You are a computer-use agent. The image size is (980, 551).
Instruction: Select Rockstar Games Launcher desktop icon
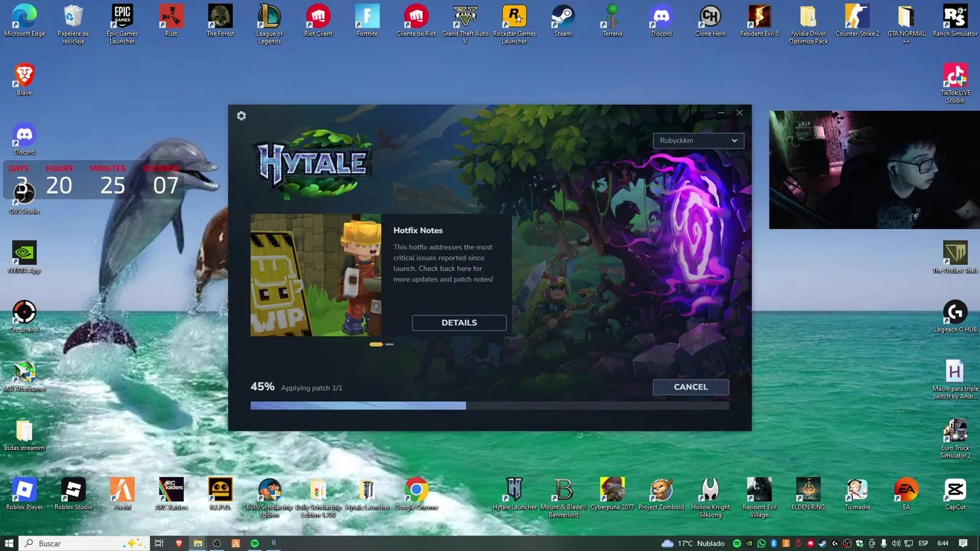tap(514, 24)
